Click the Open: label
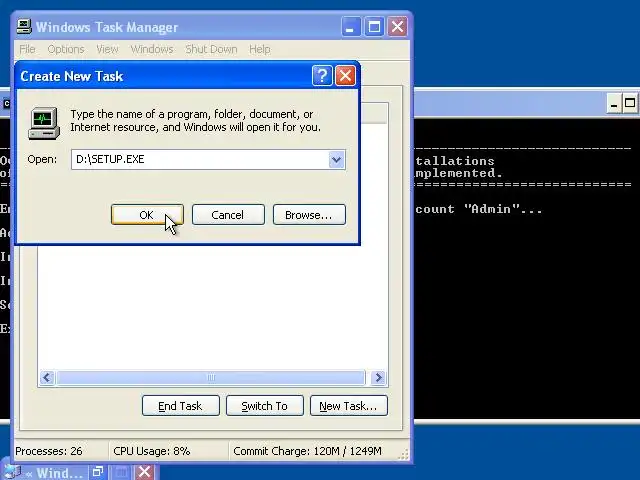 [42, 159]
